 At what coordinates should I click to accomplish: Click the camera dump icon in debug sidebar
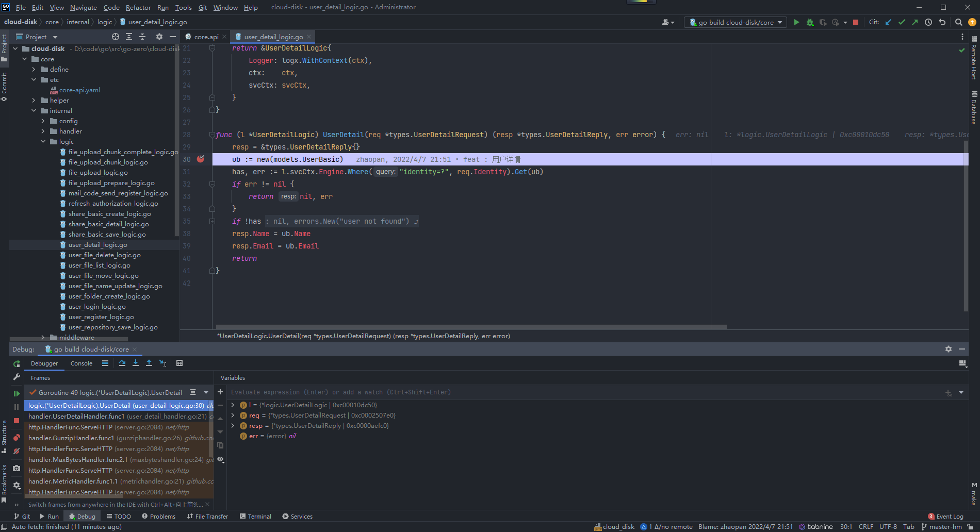click(17, 468)
